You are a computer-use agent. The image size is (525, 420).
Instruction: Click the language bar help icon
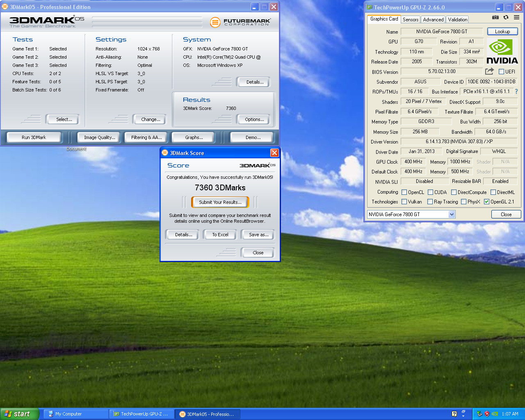coord(454,414)
